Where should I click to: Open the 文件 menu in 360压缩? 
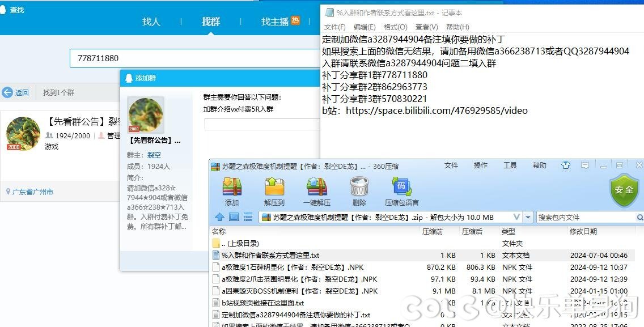pyautogui.click(x=451, y=165)
